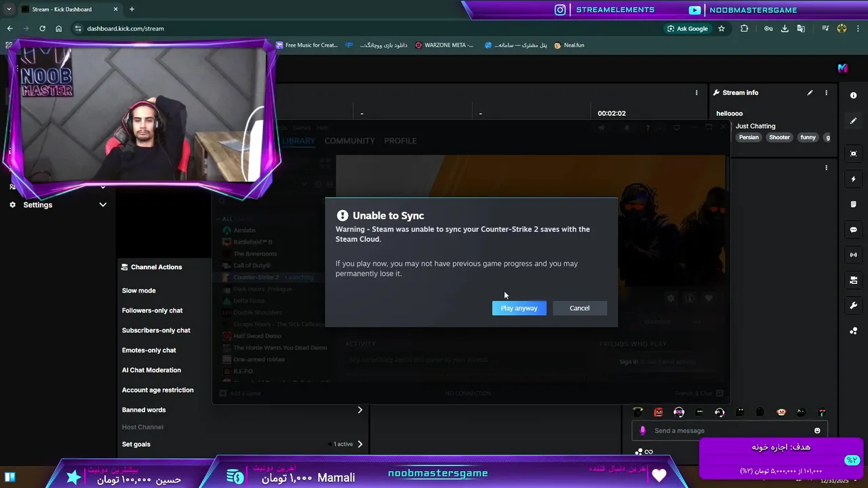
Task: Click Ask Google in the address bar
Action: click(x=688, y=28)
